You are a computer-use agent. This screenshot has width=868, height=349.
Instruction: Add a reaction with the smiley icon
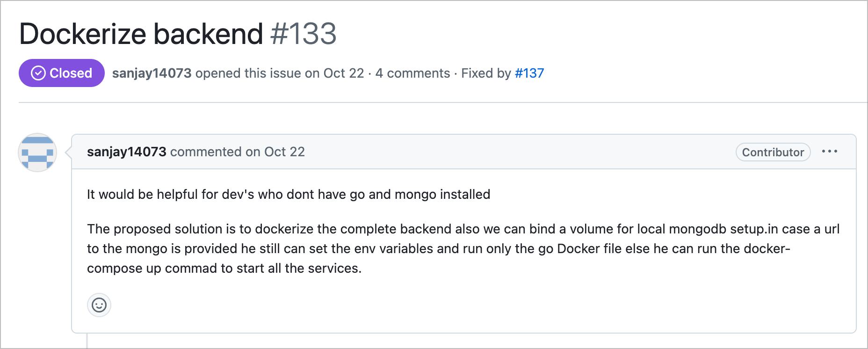coord(99,305)
